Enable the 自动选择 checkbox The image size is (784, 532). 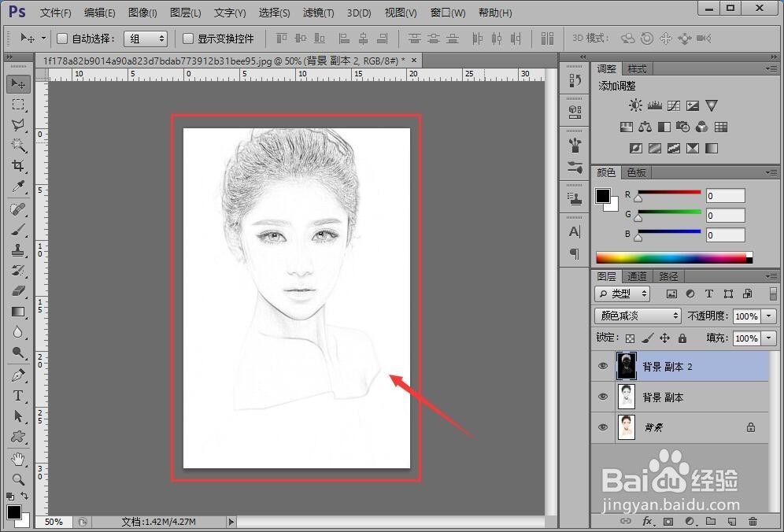(62, 39)
